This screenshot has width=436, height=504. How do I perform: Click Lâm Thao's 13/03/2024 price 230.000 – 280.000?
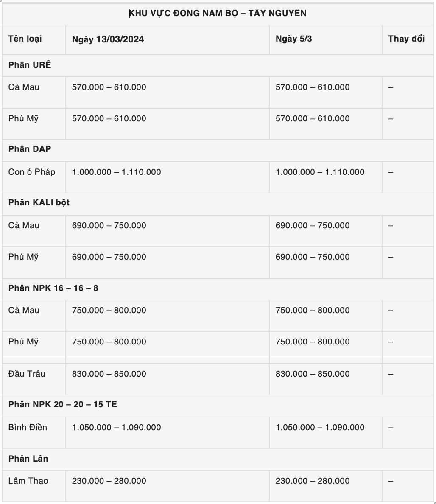coord(109,481)
